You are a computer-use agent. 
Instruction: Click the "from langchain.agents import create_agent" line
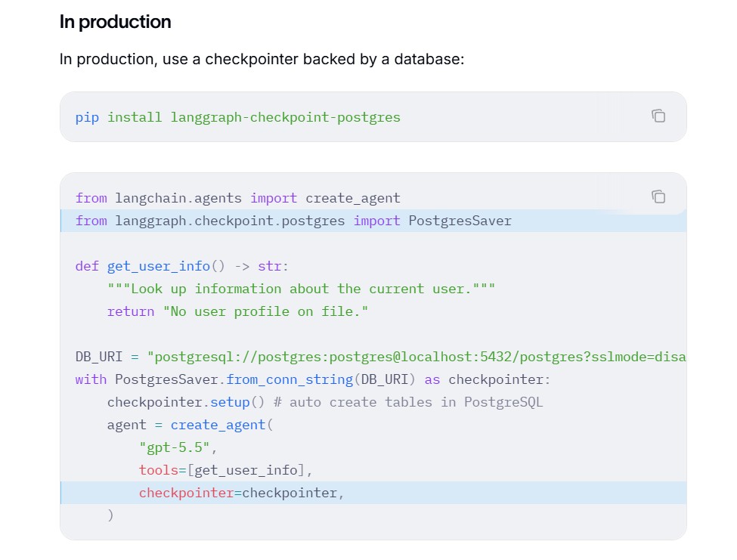pos(238,198)
